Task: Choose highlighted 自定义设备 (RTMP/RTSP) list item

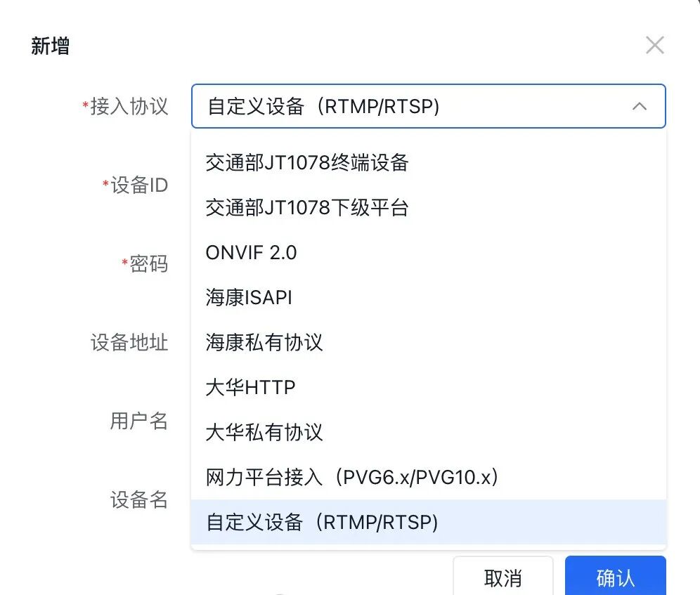Action: 323,523
